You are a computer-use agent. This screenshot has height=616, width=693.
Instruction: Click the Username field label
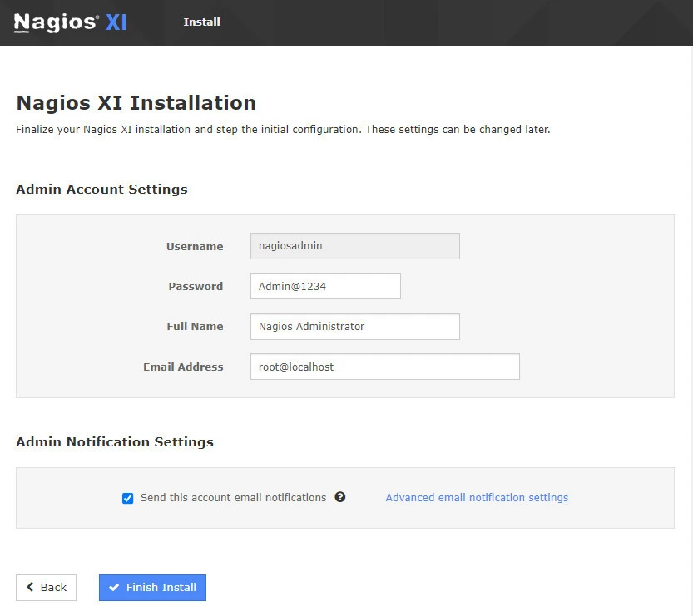click(195, 246)
